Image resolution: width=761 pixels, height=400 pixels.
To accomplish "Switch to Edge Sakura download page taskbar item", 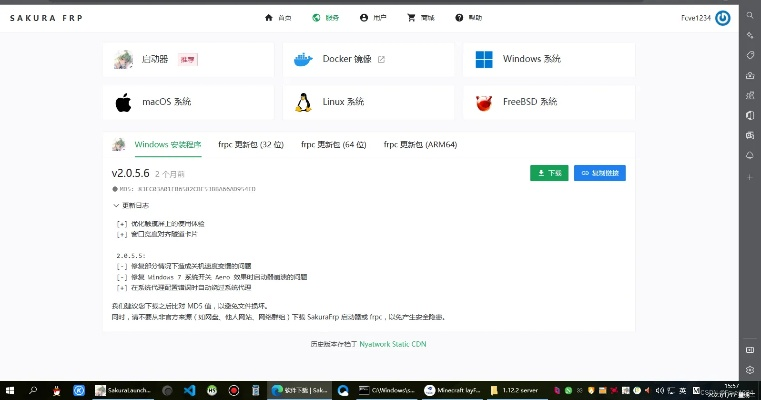I will pyautogui.click(x=299, y=390).
